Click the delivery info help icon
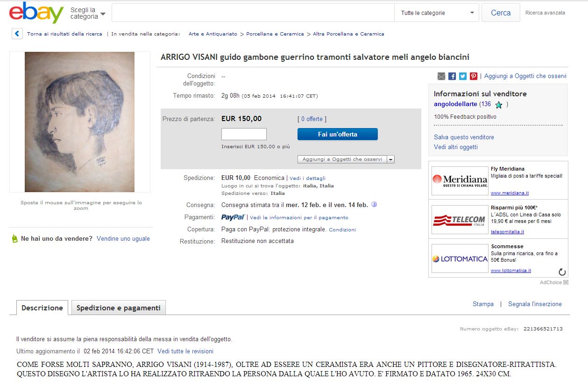This screenshot has width=588, height=387. coord(374,205)
